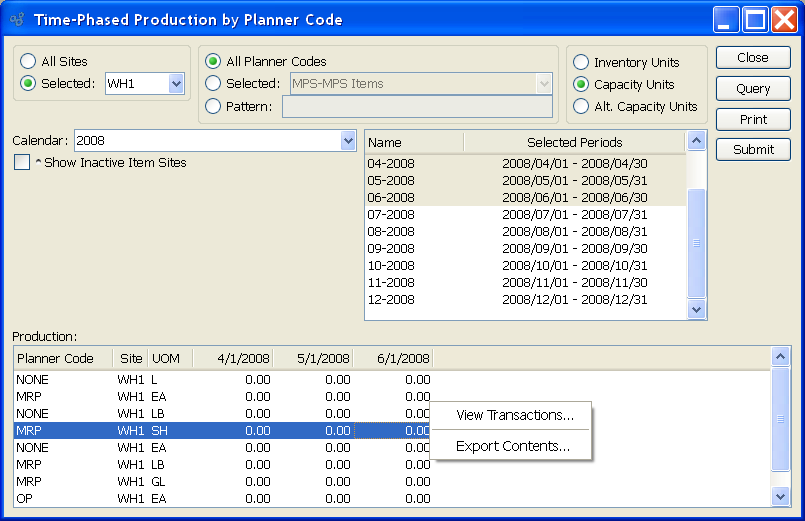Minimize the Time-Phased Production window
The image size is (805, 521).
point(727,19)
